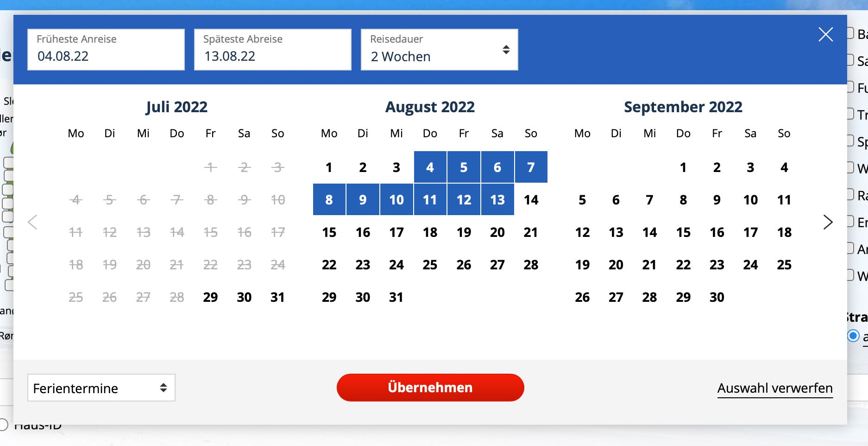
Task: Click the Früheste Anreise date field
Action: pos(106,50)
